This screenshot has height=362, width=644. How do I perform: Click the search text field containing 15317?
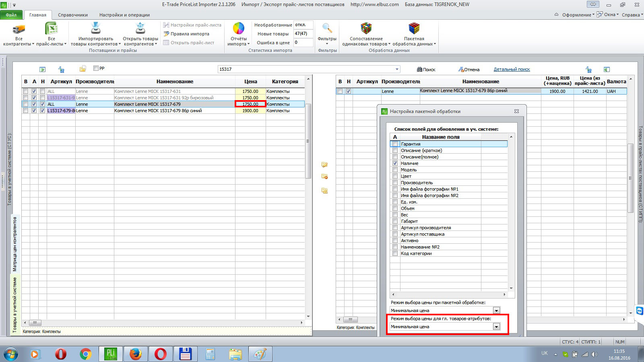point(306,69)
